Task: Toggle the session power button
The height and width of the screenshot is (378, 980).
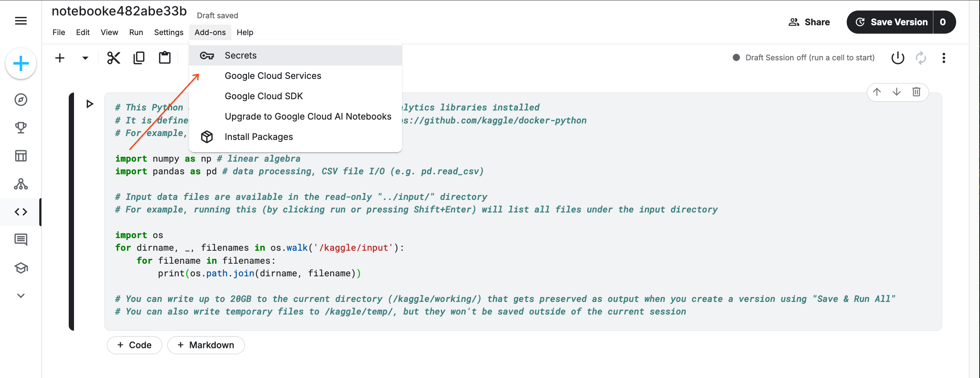Action: click(x=898, y=58)
